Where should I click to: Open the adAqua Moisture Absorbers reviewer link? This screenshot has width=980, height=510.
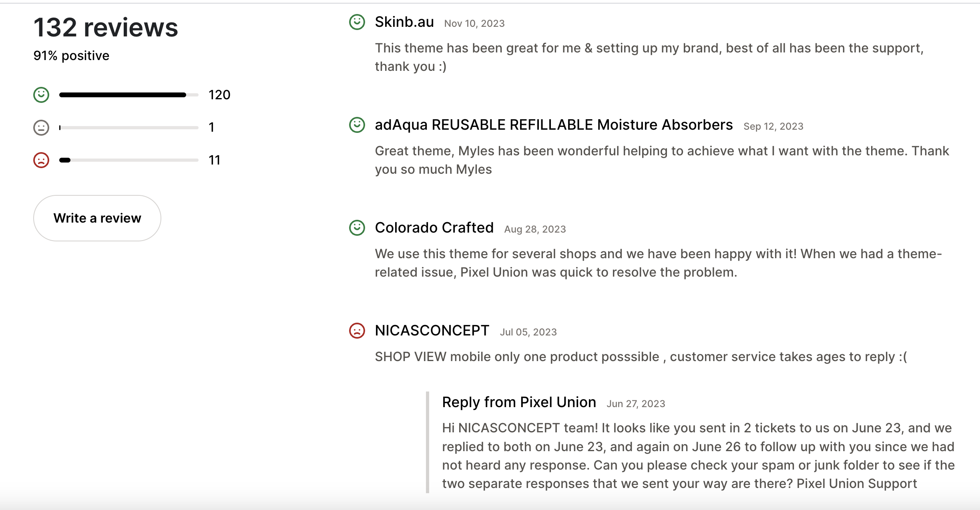554,124
